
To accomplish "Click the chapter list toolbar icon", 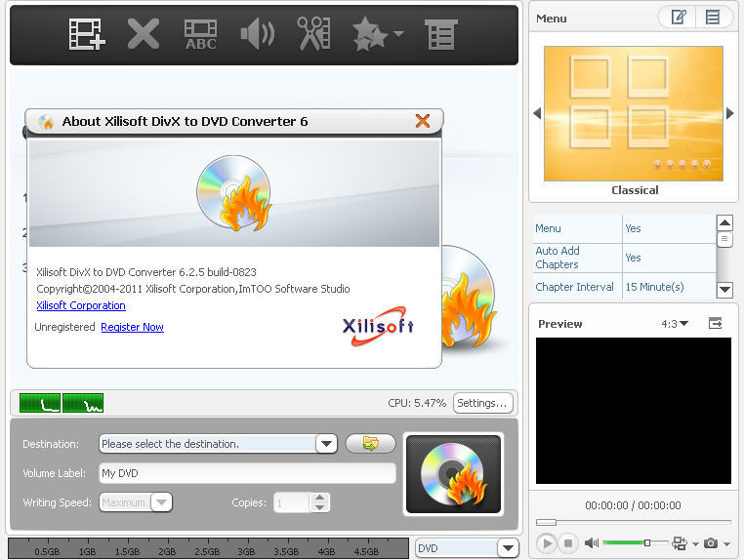I will (x=441, y=34).
